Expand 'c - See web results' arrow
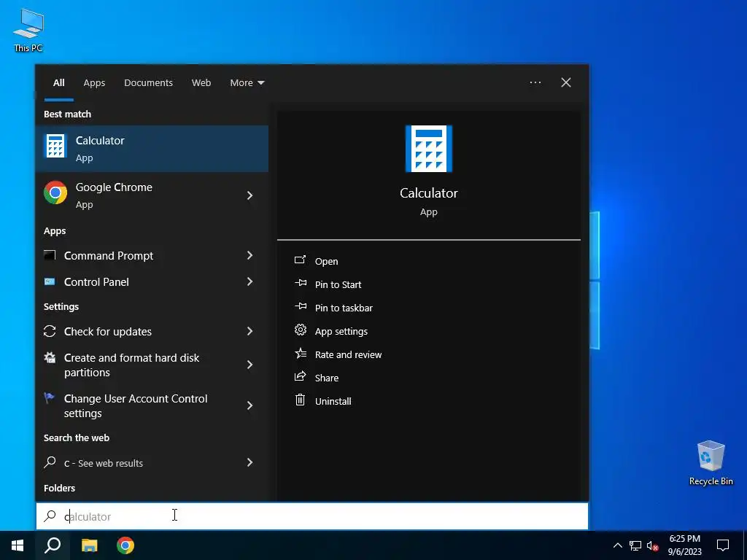Viewport: 747px width, 560px height. pyautogui.click(x=249, y=462)
